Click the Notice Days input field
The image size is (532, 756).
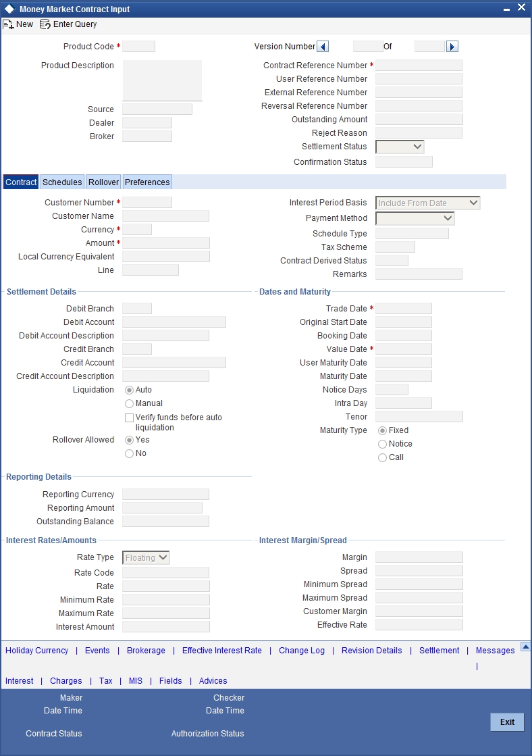click(392, 390)
